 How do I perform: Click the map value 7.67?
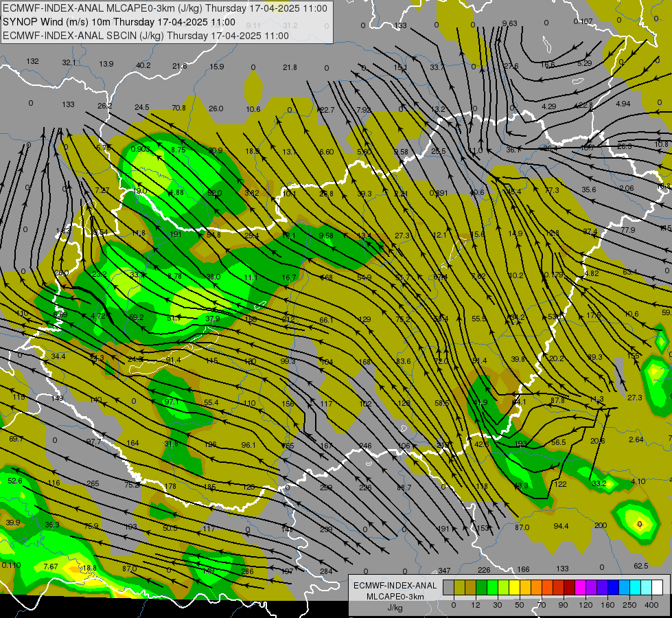(51, 566)
